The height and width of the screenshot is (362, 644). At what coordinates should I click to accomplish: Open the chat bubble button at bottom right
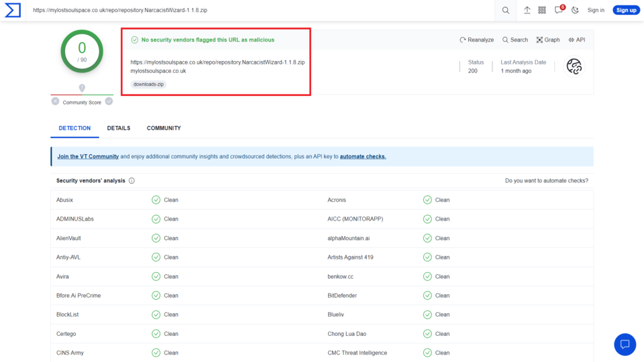(625, 345)
